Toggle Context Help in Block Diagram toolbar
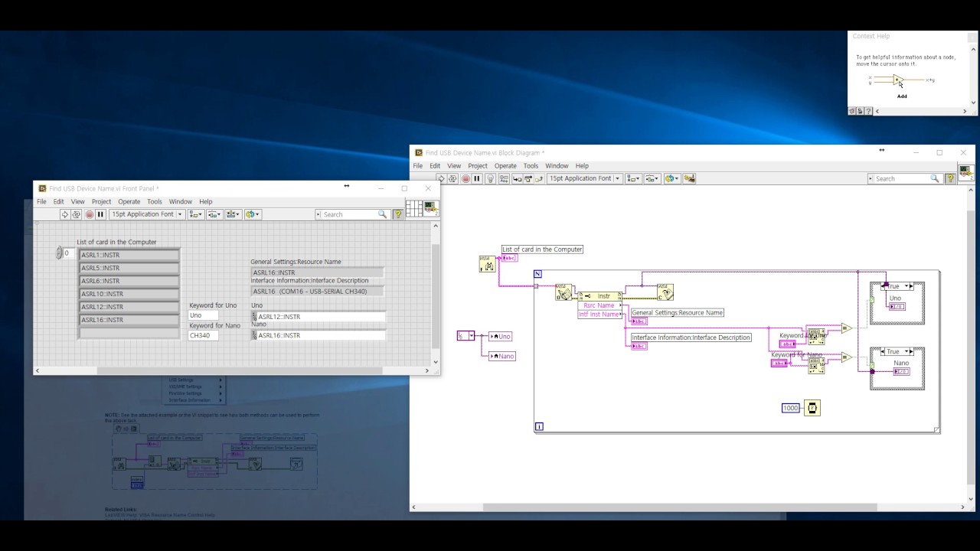The image size is (980, 551). coord(950,178)
